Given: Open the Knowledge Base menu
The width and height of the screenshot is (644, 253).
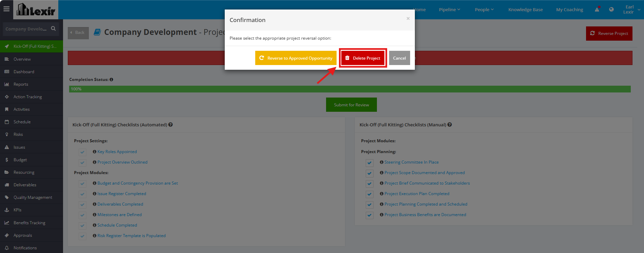Looking at the screenshot, I should 525,9.
